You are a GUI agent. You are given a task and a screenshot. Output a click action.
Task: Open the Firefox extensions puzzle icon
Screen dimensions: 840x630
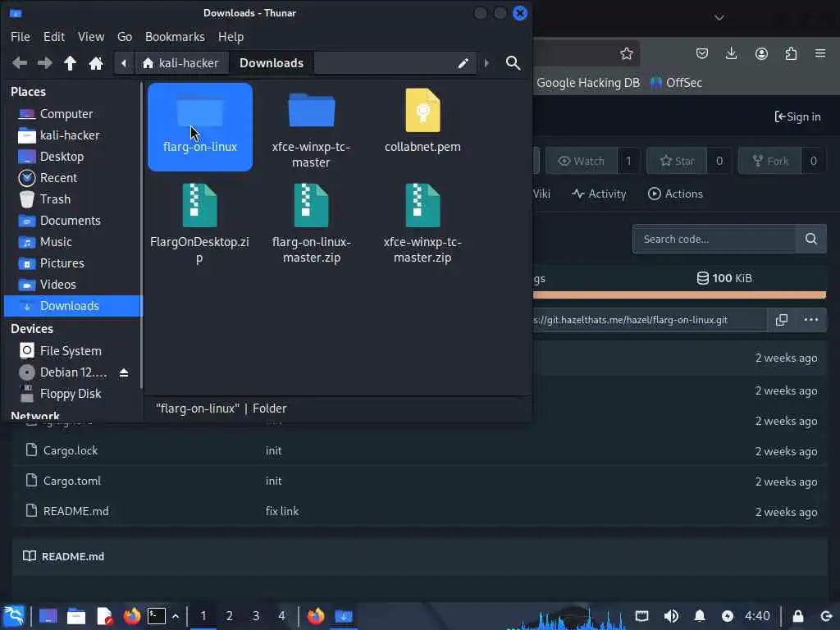tap(791, 53)
